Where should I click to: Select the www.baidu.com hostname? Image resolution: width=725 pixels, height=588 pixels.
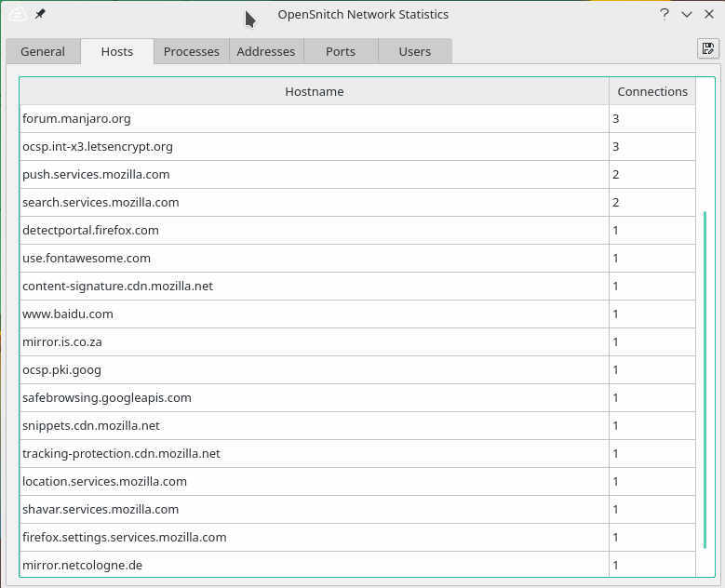tap(68, 314)
